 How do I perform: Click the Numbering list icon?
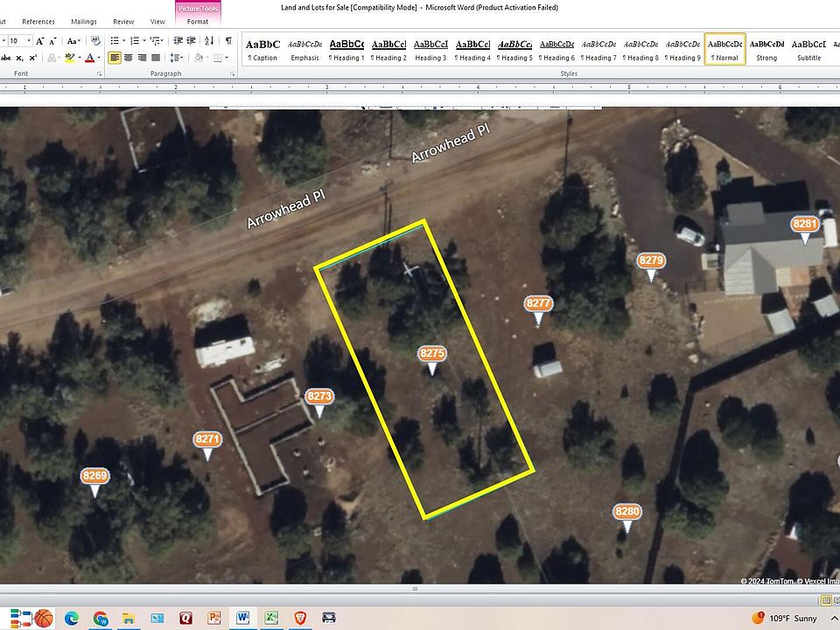tap(135, 41)
